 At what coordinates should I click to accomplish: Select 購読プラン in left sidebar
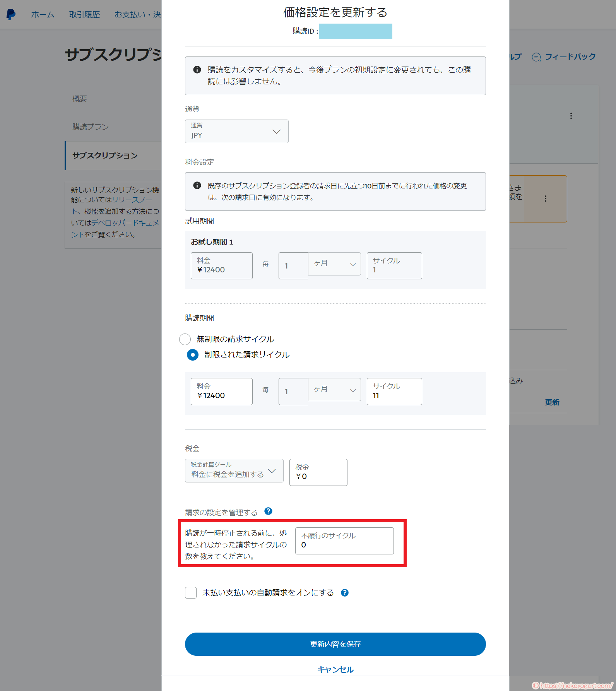tap(91, 127)
